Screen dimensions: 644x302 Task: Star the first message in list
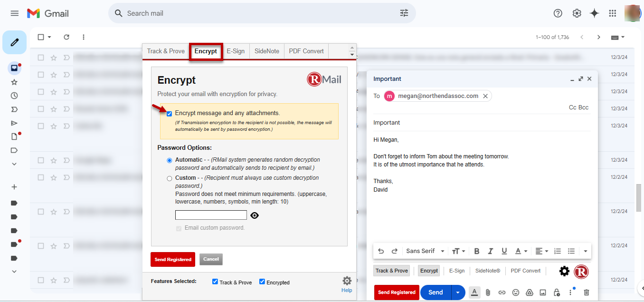[x=54, y=58]
